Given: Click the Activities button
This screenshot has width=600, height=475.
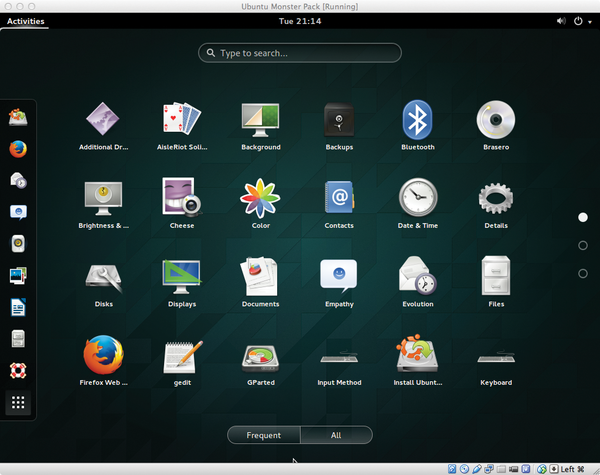Looking at the screenshot, I should coord(26,21).
